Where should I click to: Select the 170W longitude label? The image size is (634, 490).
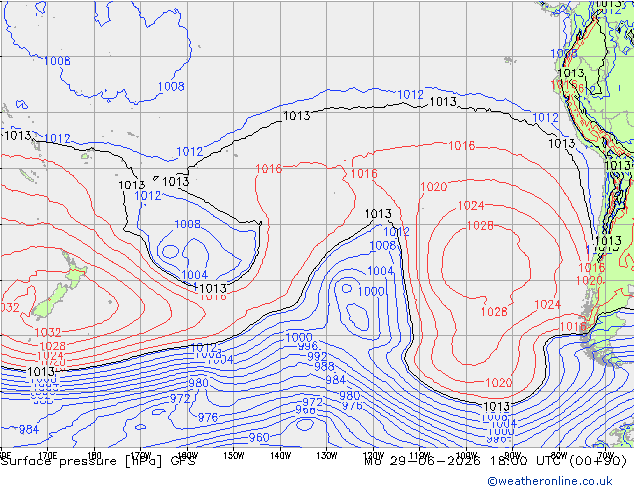(x=141, y=456)
